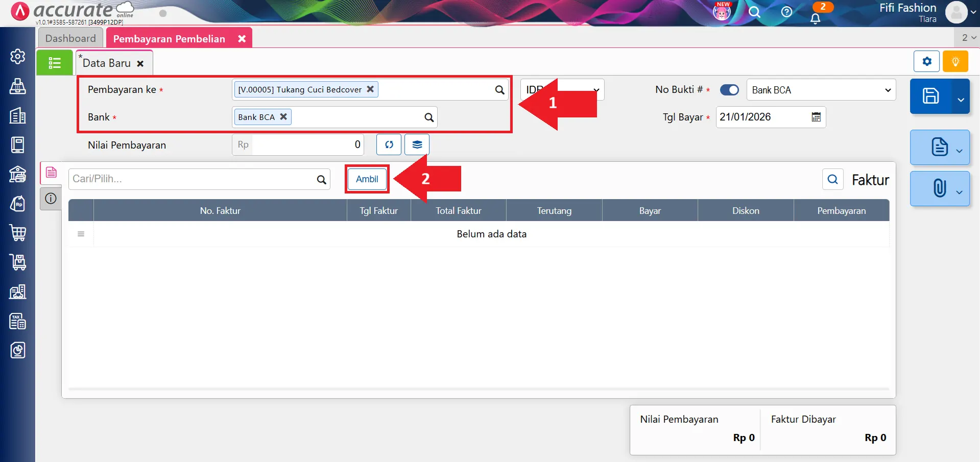Click the save floppy disk icon

point(930,96)
